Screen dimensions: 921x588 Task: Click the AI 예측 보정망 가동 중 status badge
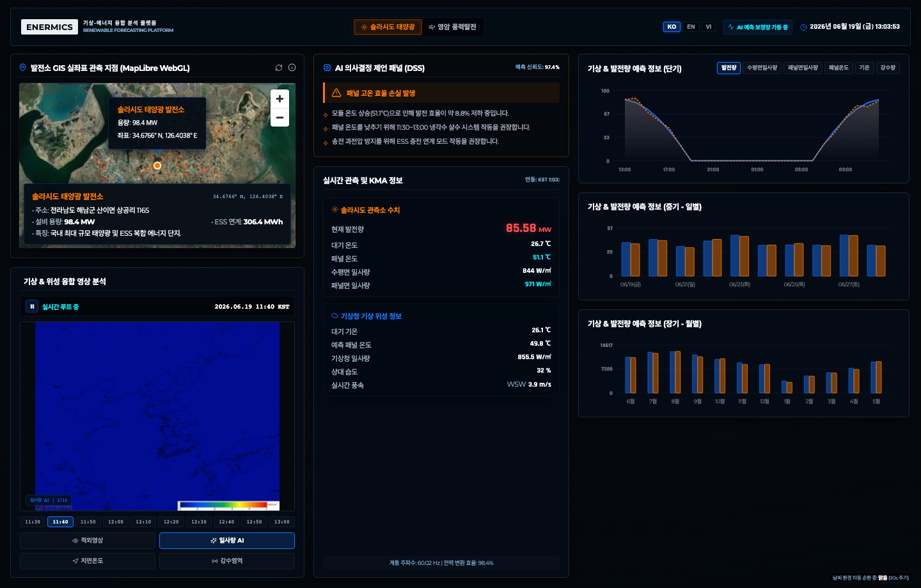[x=758, y=27]
